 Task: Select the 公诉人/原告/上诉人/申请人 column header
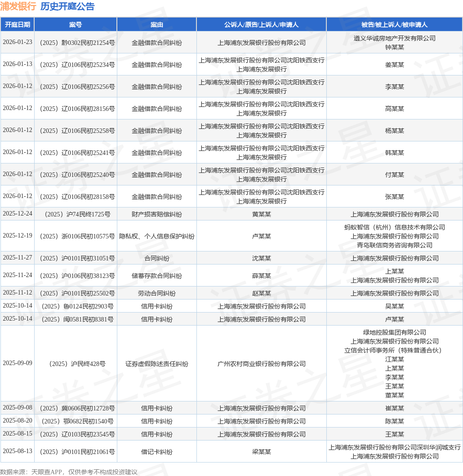tap(261, 25)
